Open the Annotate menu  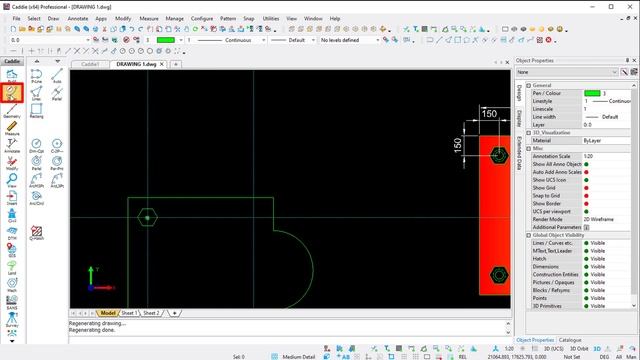click(78, 19)
